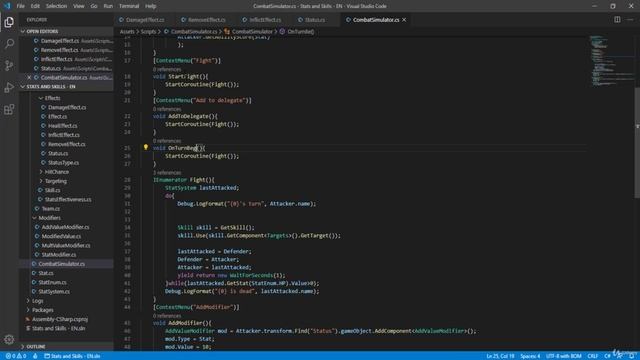Open the Search view icon

[x=9, y=44]
